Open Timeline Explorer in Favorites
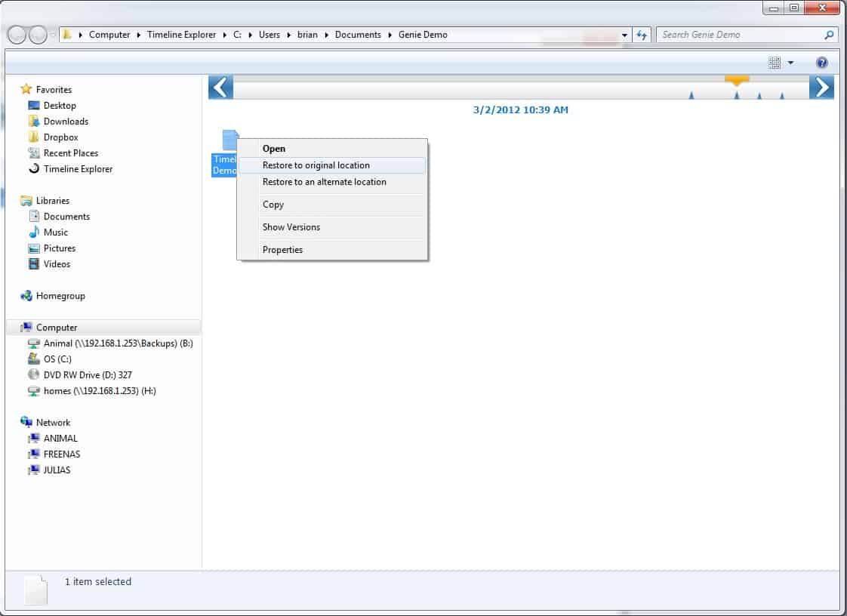Image resolution: width=847 pixels, height=616 pixels. tap(78, 168)
